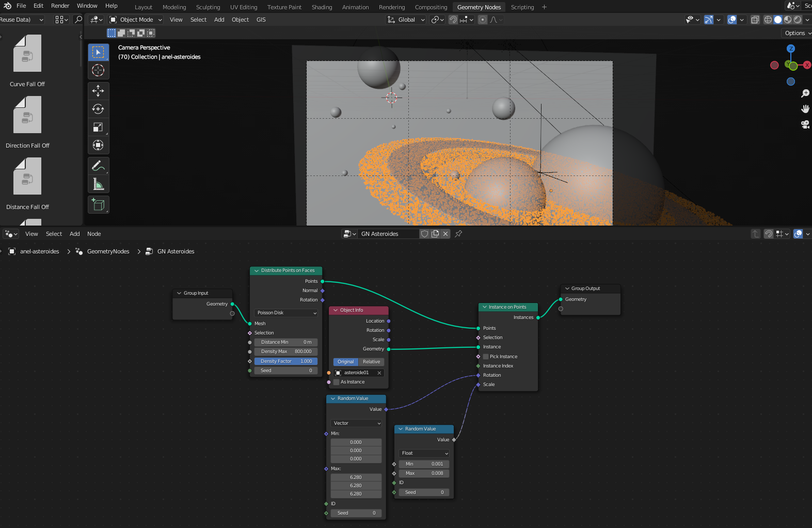Screen dimensions: 812x528
Task: Collapse the Group Output node
Action: tap(567, 289)
